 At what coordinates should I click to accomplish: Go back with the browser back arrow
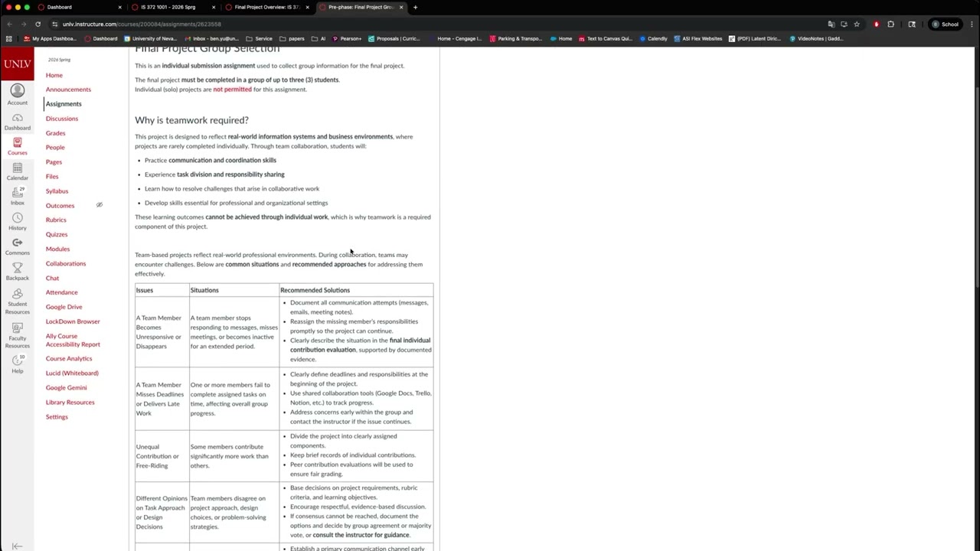[9, 24]
